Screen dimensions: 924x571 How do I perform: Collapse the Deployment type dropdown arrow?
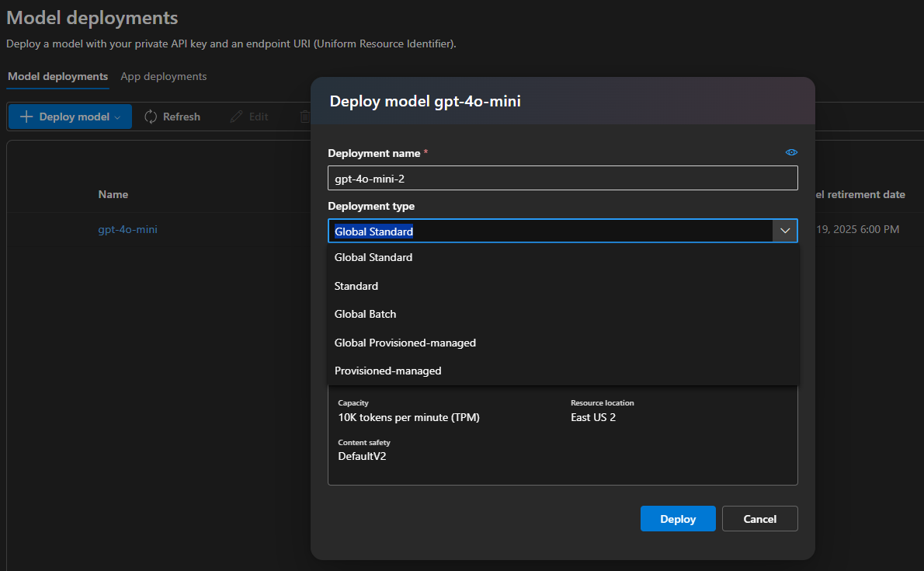tap(785, 231)
